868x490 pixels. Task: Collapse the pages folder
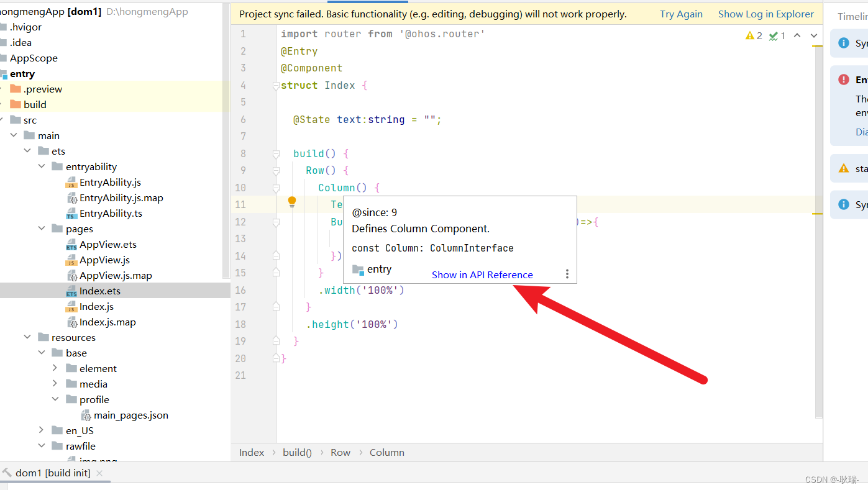tap(41, 229)
